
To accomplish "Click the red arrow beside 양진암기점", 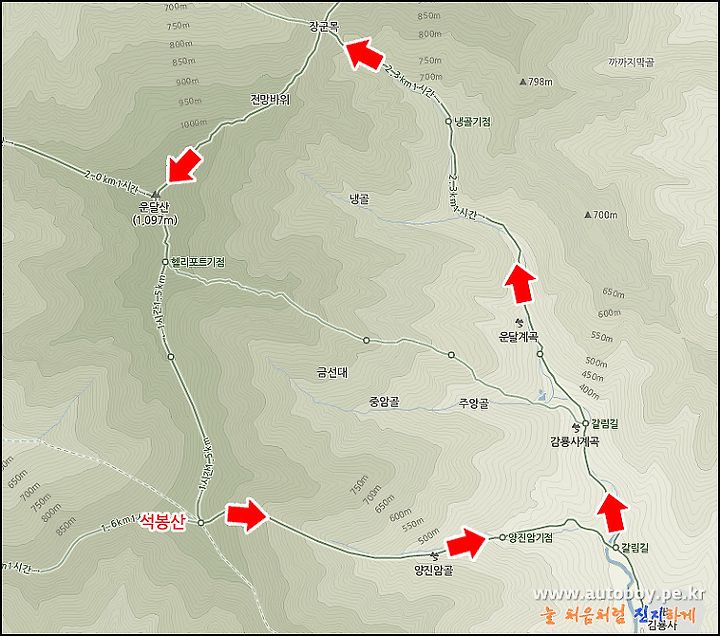I will click(x=466, y=543).
